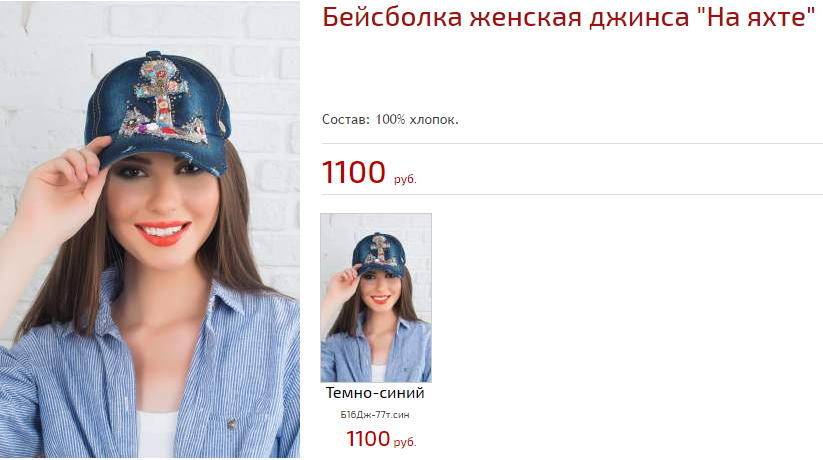Click the 100% value in composition line

click(390, 120)
